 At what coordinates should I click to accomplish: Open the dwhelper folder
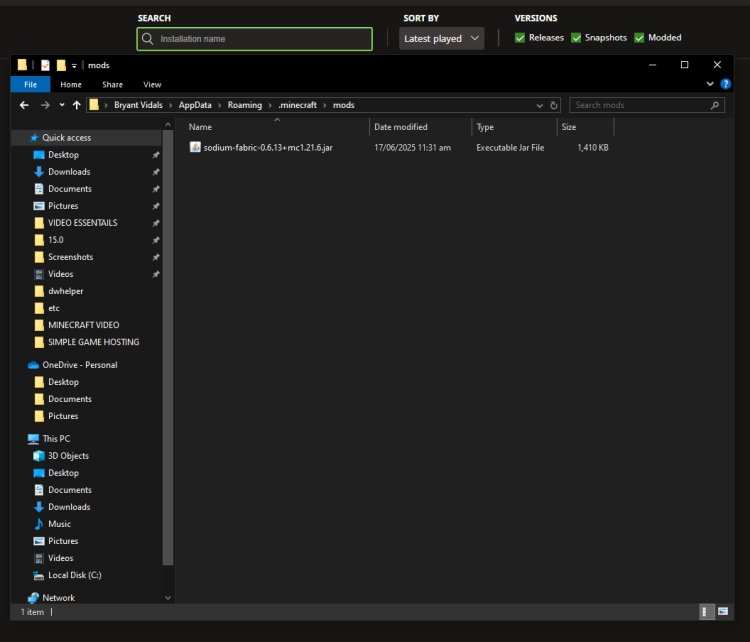pos(66,291)
